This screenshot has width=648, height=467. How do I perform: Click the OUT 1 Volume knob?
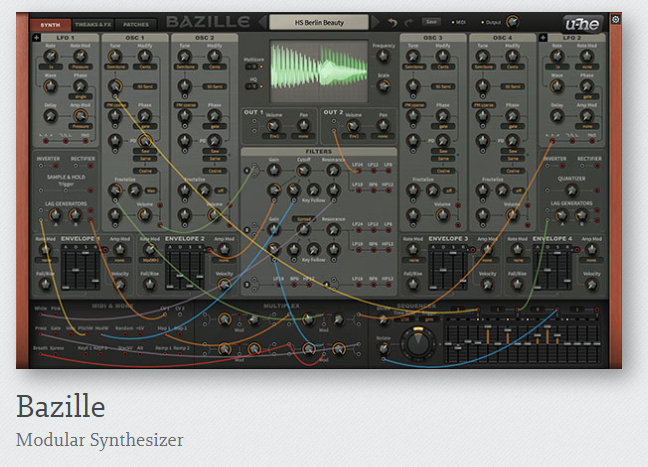coord(274,126)
